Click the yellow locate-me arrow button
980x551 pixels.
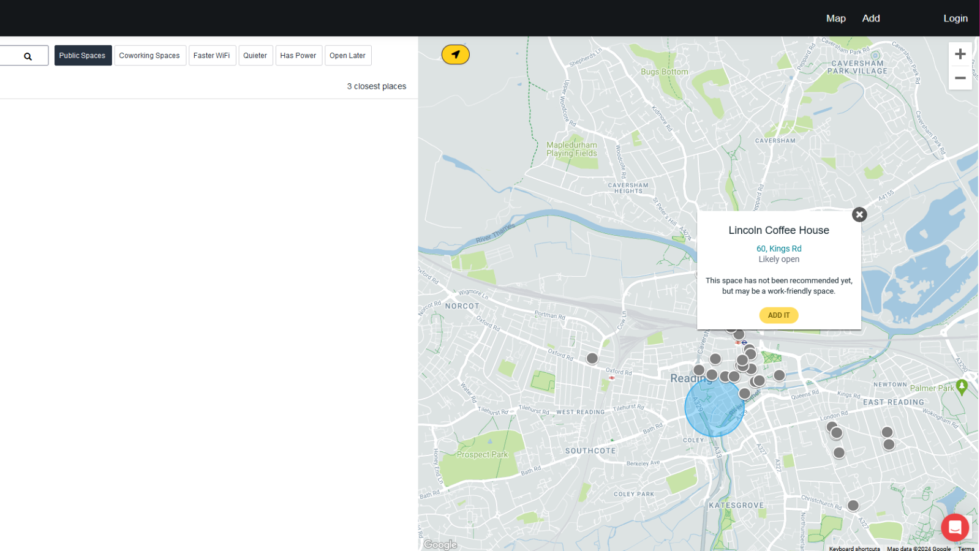click(x=456, y=54)
